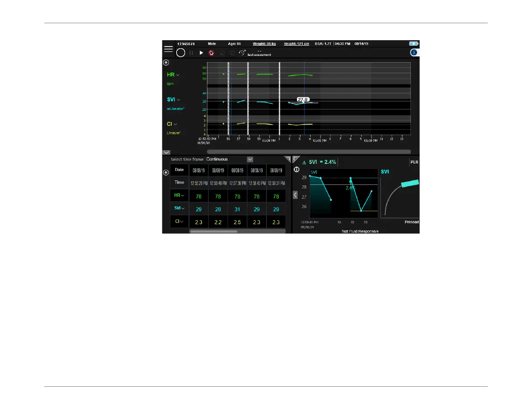The width and height of the screenshot is (532, 418).
Task: Maximize the SVI assessment panel via its corner icon
Action: [x=296, y=159]
